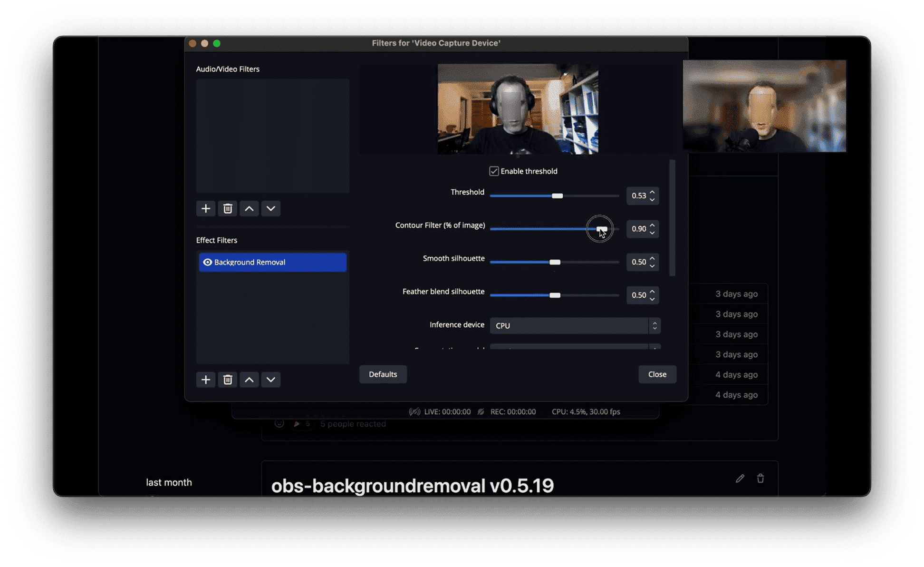Click the Smooth silhouette slider handle

(x=555, y=262)
